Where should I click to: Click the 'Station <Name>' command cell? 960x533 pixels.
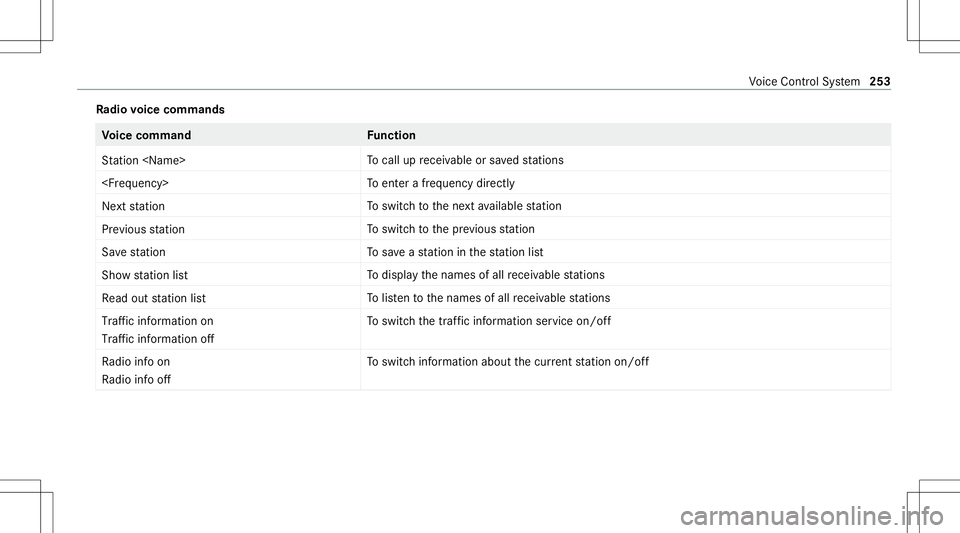tap(144, 160)
